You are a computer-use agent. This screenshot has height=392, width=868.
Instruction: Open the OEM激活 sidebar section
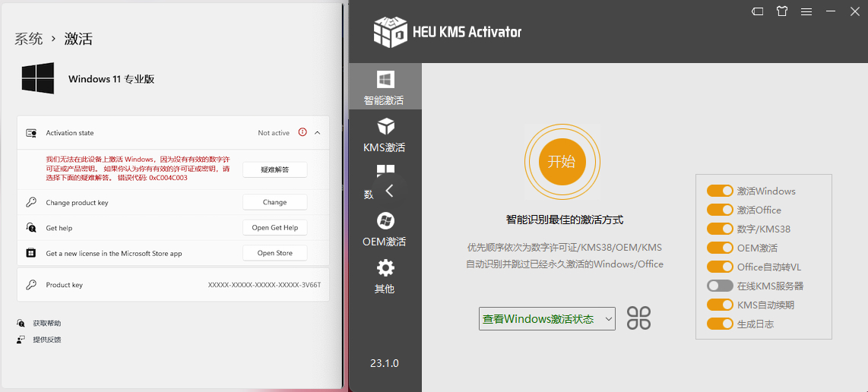[x=385, y=229]
